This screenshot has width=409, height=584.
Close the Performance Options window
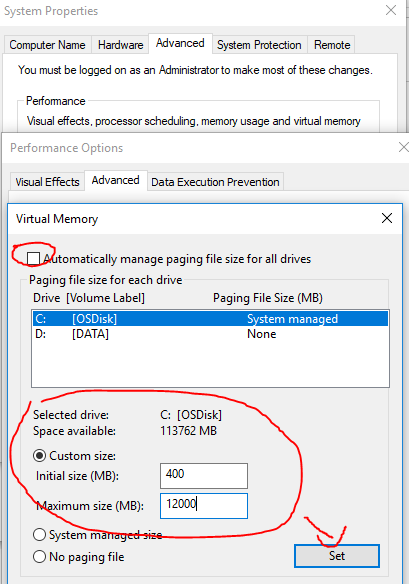(x=403, y=147)
